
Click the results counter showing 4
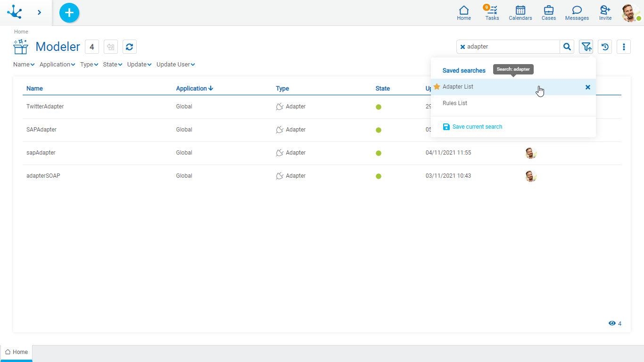click(92, 47)
